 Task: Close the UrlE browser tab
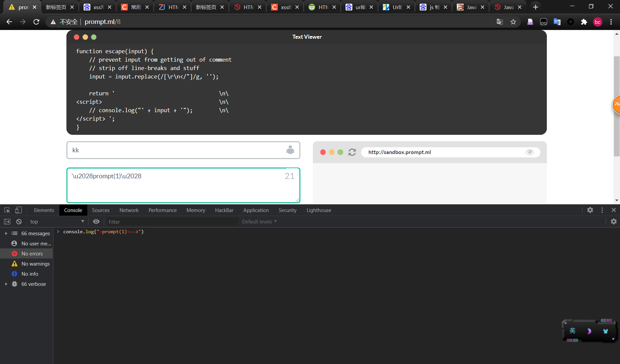click(x=408, y=7)
